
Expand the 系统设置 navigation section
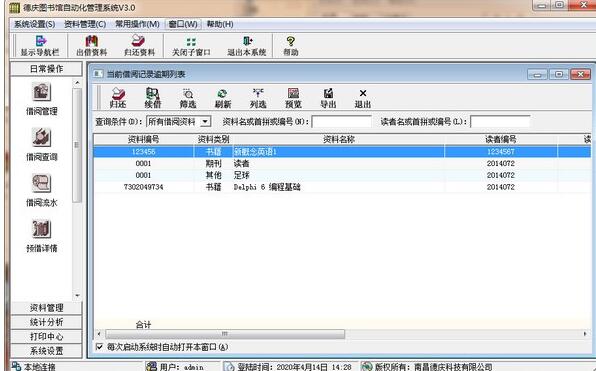[46, 350]
